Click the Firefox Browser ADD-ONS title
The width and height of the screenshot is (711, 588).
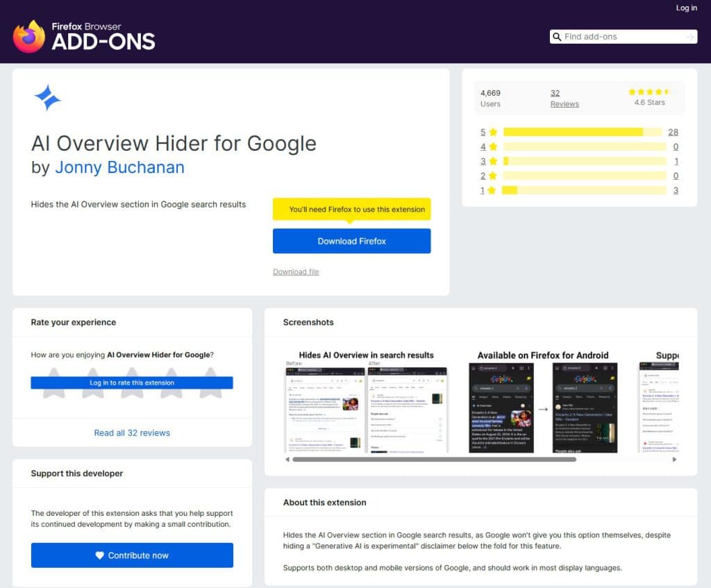103,36
